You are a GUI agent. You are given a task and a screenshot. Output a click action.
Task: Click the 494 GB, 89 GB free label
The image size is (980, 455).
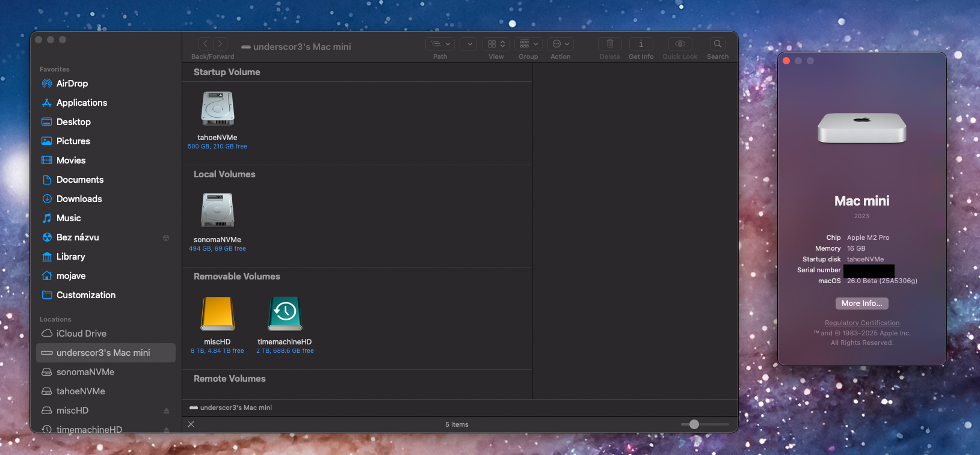(x=217, y=249)
